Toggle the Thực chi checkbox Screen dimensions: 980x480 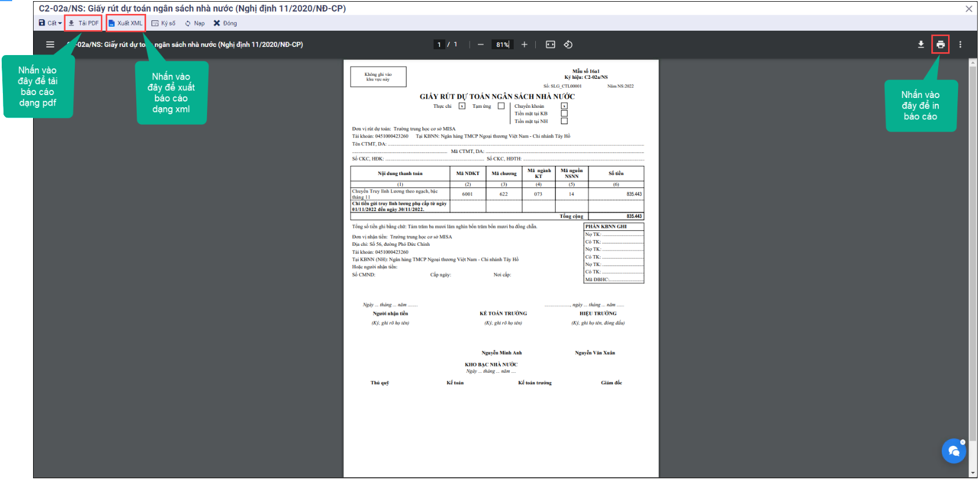[x=462, y=106]
